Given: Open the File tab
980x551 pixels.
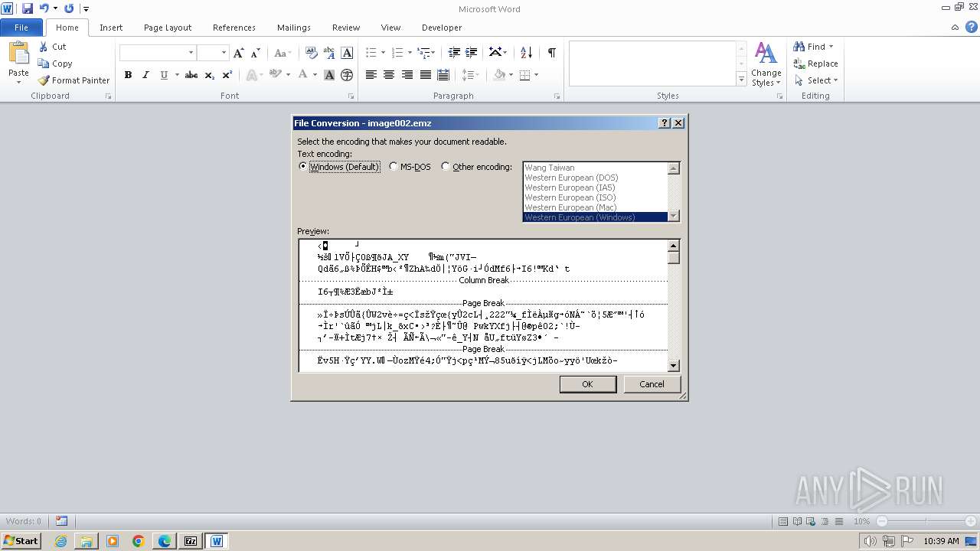Looking at the screenshot, I should tap(21, 28).
